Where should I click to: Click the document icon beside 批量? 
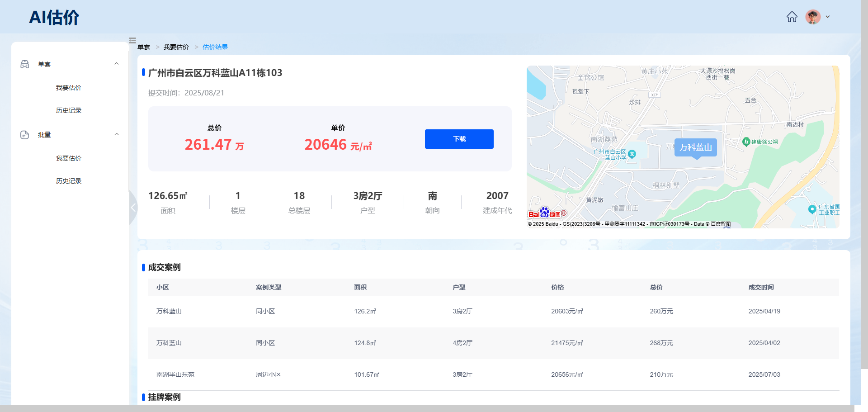(x=25, y=135)
